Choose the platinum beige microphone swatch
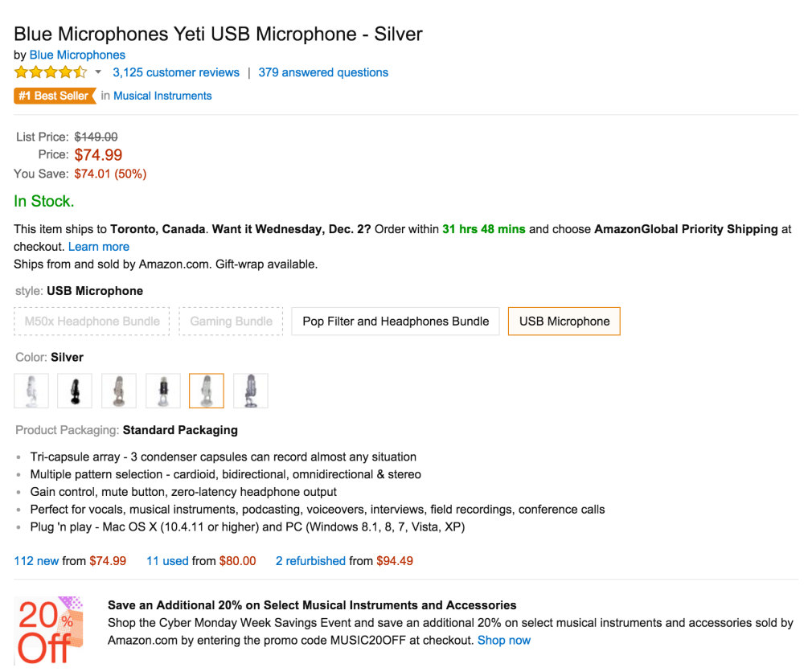 pyautogui.click(x=119, y=391)
